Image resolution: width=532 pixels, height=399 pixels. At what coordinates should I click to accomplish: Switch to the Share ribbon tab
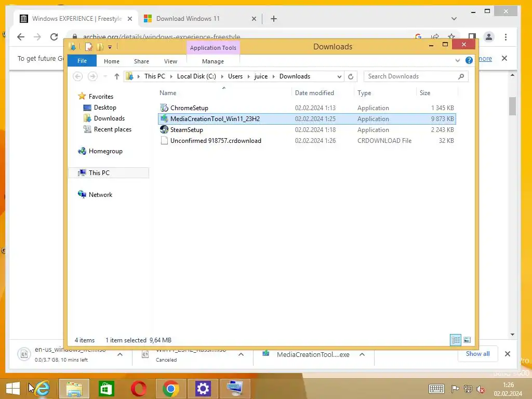(141, 61)
